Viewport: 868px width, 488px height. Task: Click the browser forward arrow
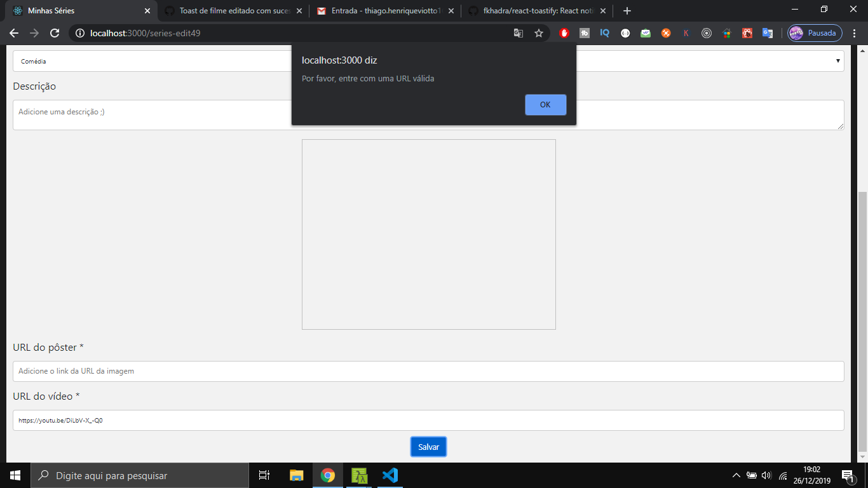click(x=34, y=33)
